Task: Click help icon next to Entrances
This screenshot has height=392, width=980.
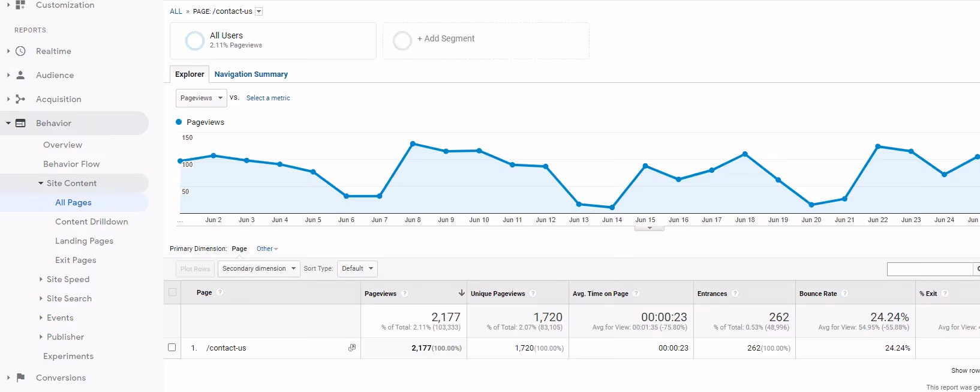Action: (735, 294)
